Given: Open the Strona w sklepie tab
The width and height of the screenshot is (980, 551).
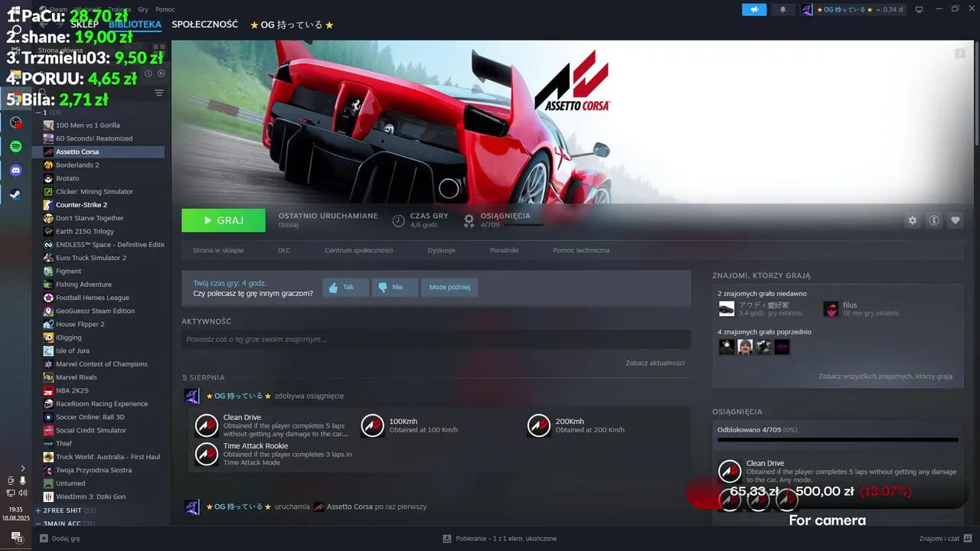Looking at the screenshot, I should pos(218,250).
